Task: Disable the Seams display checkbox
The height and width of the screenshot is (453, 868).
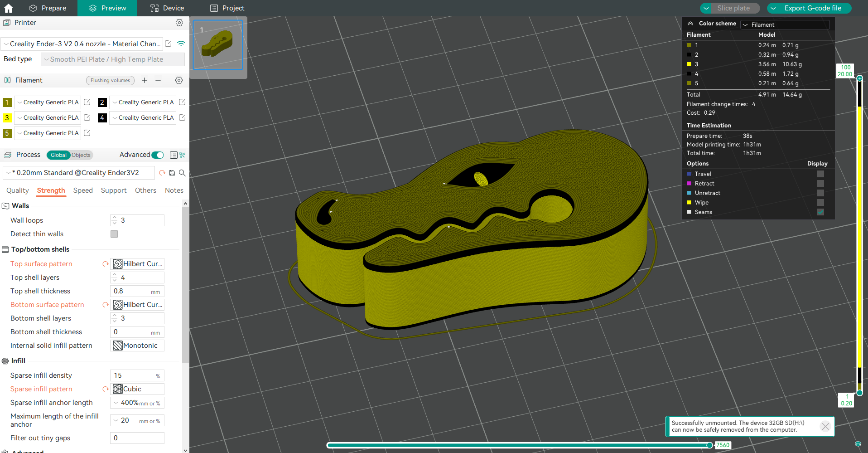Action: coord(820,212)
